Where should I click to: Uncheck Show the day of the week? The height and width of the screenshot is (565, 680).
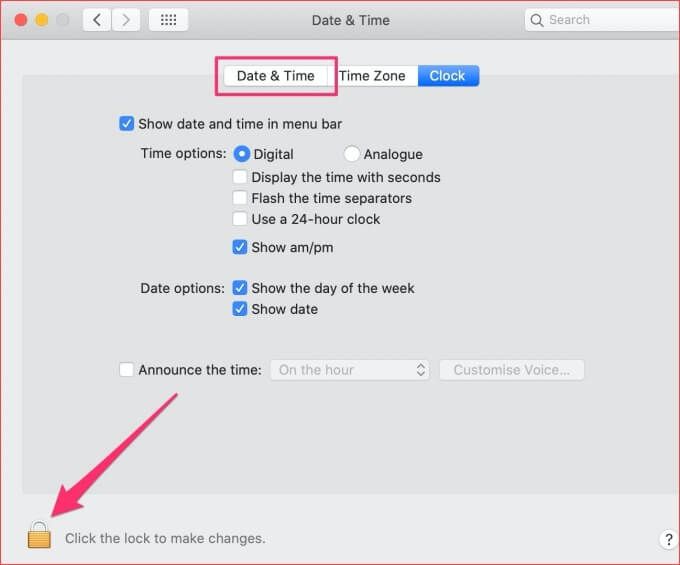pos(240,287)
